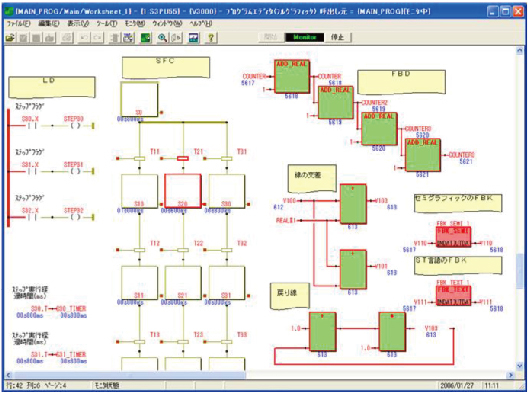The height and width of the screenshot is (394, 528).
Task: Open the モニタ(M) menu
Action: tap(135, 24)
